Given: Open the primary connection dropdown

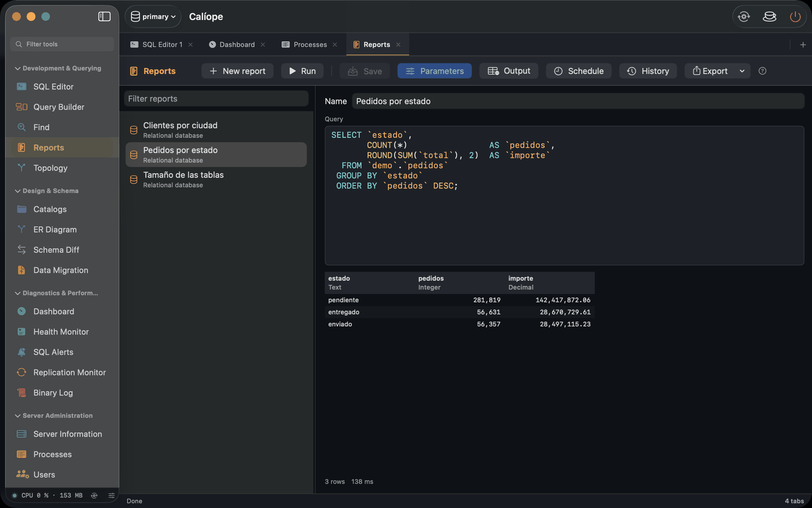Looking at the screenshot, I should coord(153,17).
